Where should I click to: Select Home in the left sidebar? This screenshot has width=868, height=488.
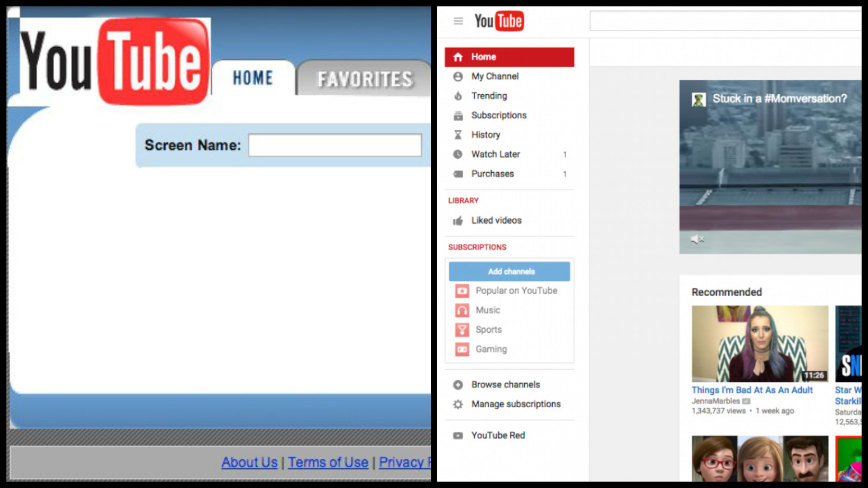509,57
